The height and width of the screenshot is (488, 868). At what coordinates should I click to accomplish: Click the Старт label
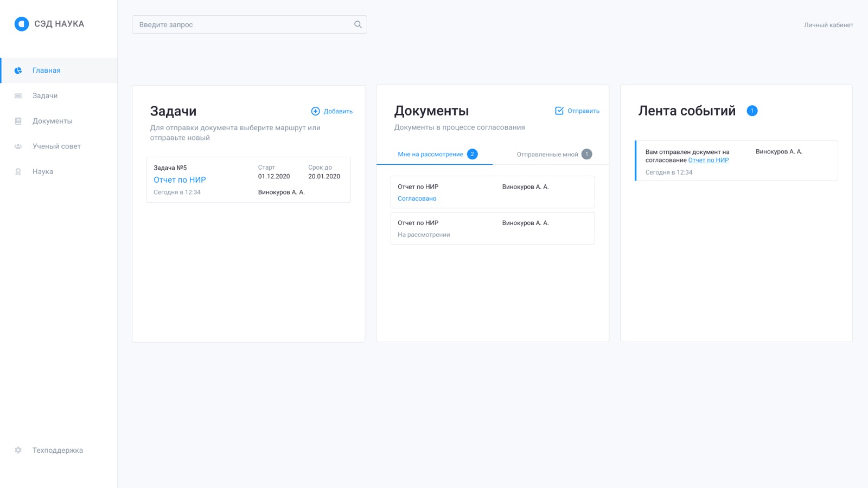(x=266, y=168)
